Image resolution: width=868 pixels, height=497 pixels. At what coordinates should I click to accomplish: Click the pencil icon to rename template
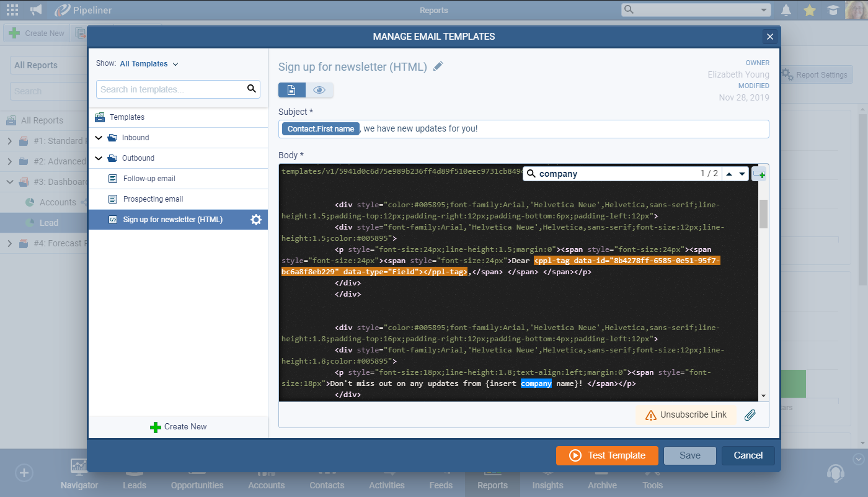tap(438, 66)
